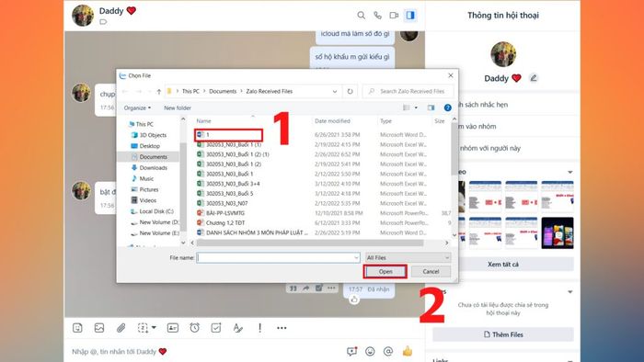
Task: Sort files by Date modified column header
Action: (332, 121)
